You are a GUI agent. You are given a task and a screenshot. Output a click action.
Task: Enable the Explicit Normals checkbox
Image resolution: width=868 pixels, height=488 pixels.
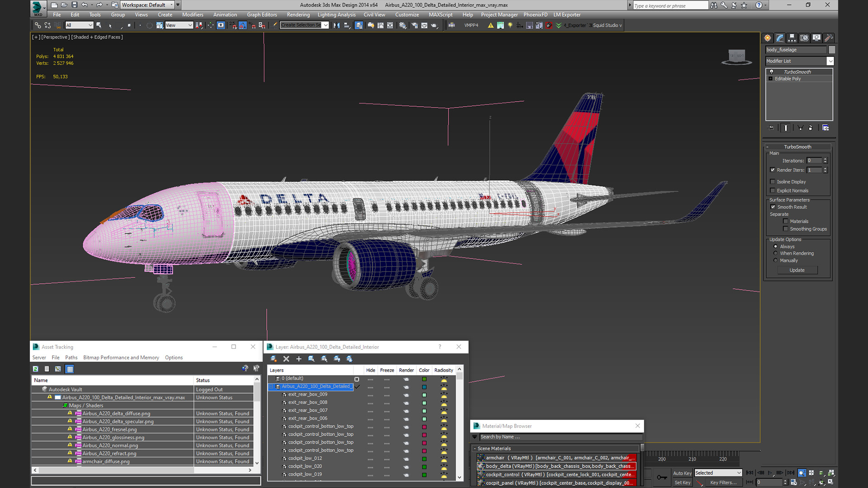tap(773, 191)
